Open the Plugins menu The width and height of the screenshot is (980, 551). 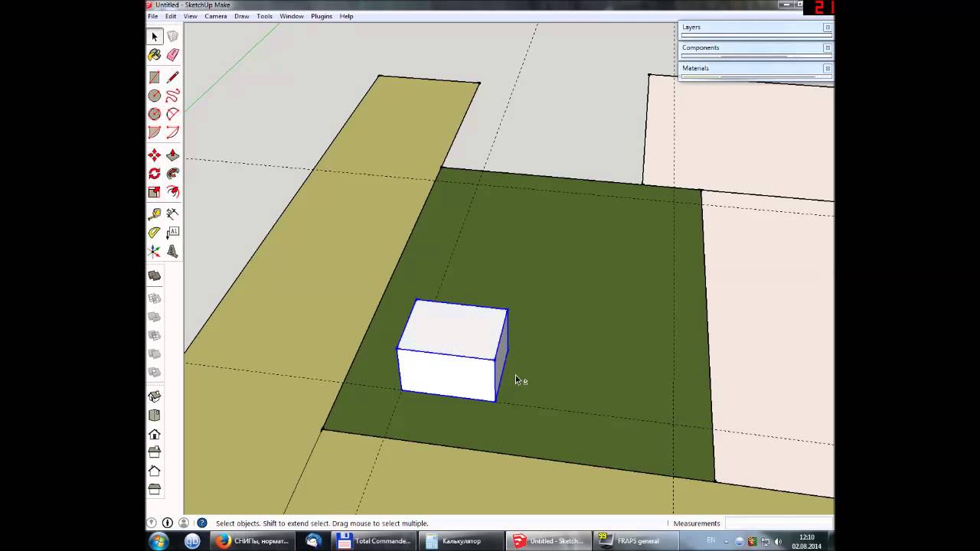click(x=322, y=16)
